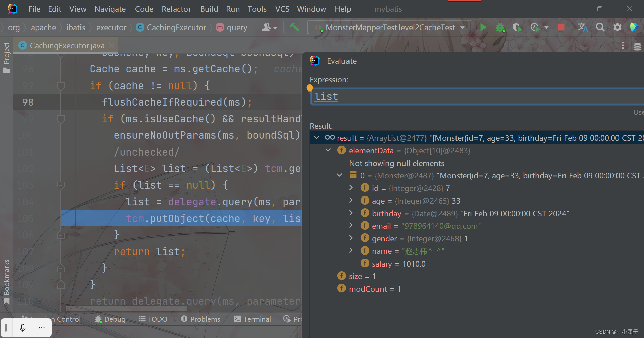The image size is (644, 338).
Task: Toggle fold marker at line 103
Action: pyautogui.click(x=61, y=185)
